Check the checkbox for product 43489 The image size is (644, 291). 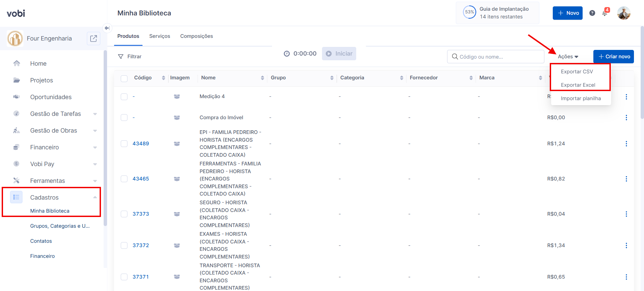pyautogui.click(x=124, y=144)
